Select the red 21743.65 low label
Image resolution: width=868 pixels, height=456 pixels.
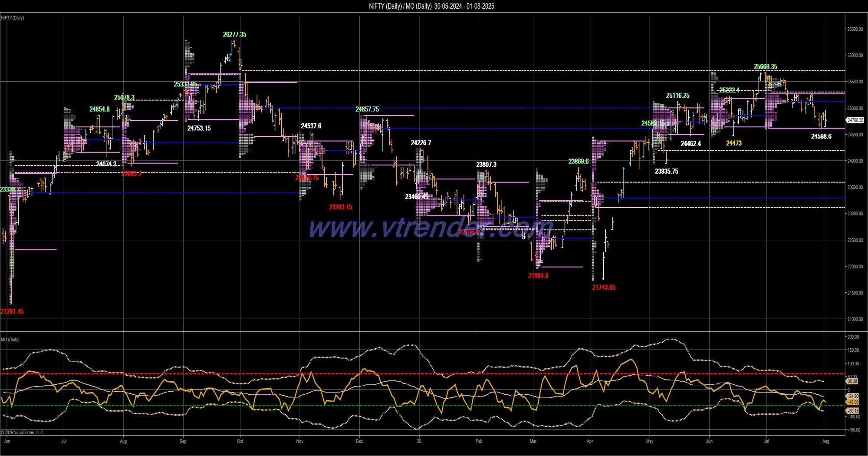click(604, 287)
